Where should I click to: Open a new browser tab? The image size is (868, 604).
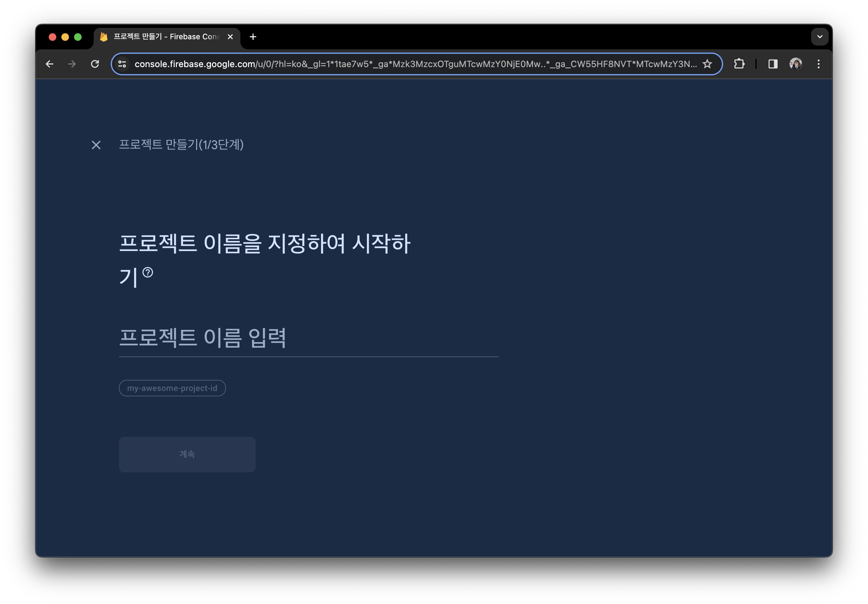253,37
